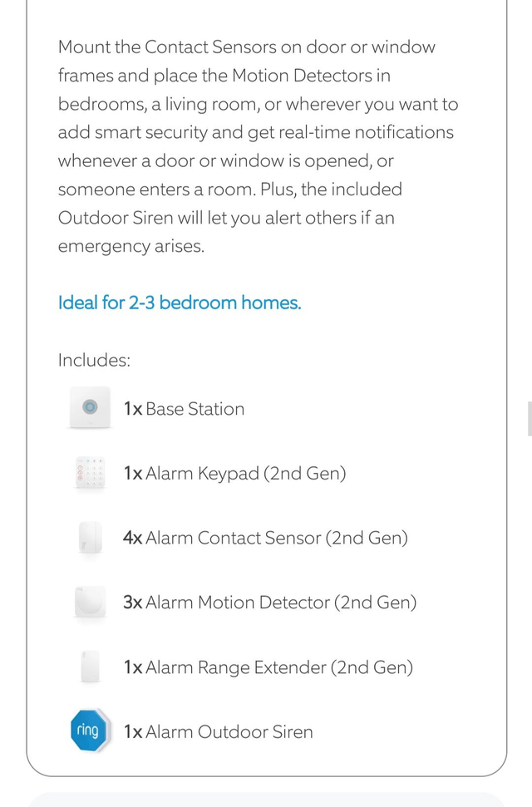Tap the Motion Detector product icon
532x807 pixels.
[x=91, y=602]
